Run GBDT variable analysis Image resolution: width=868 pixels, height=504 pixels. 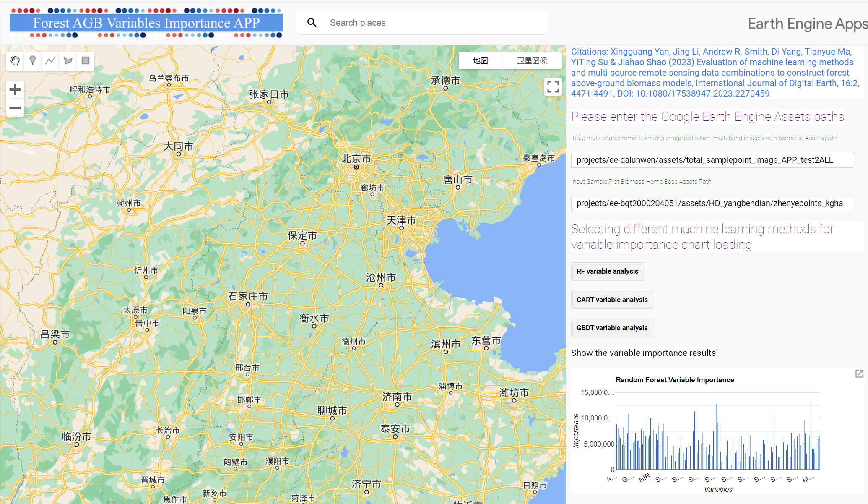click(612, 328)
